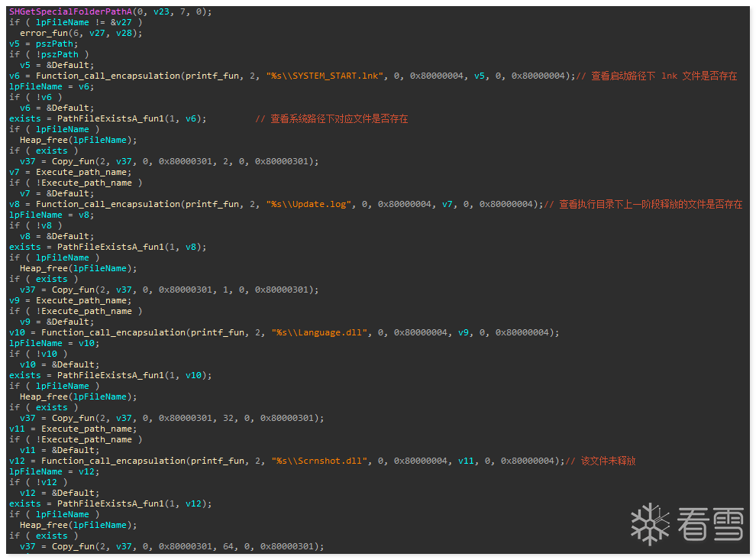Viewport: 756px width, 560px height.
Task: Click the 'if ( !v6 )' condition
Action: tap(36, 97)
